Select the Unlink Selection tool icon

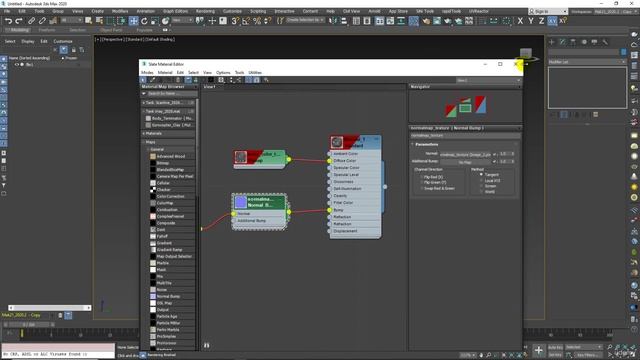coord(42,20)
